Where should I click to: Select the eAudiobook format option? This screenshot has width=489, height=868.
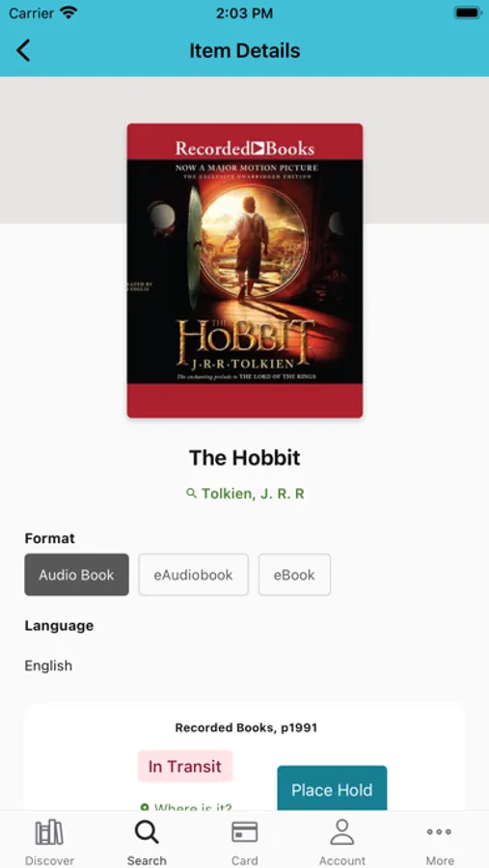coord(193,575)
